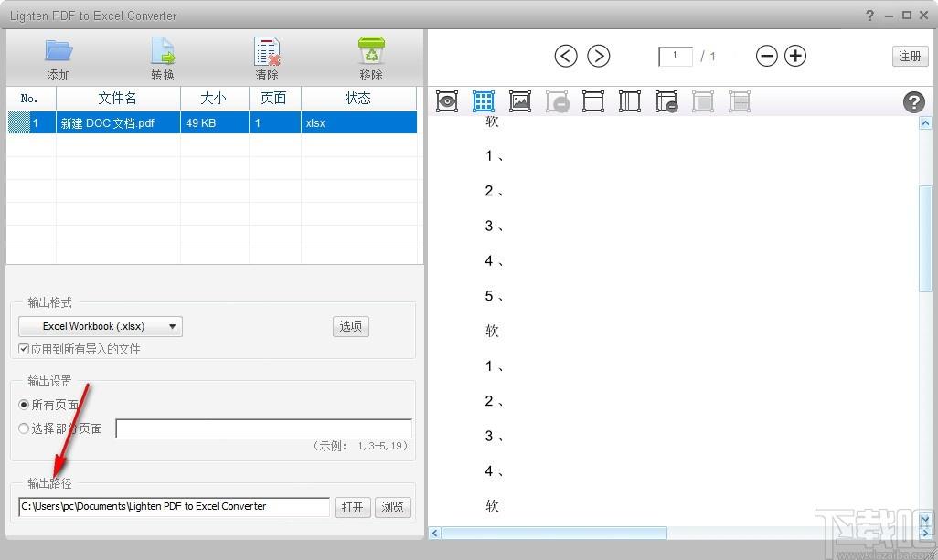Click the 添加 (Add) folder icon
The image size is (938, 560).
(x=59, y=51)
